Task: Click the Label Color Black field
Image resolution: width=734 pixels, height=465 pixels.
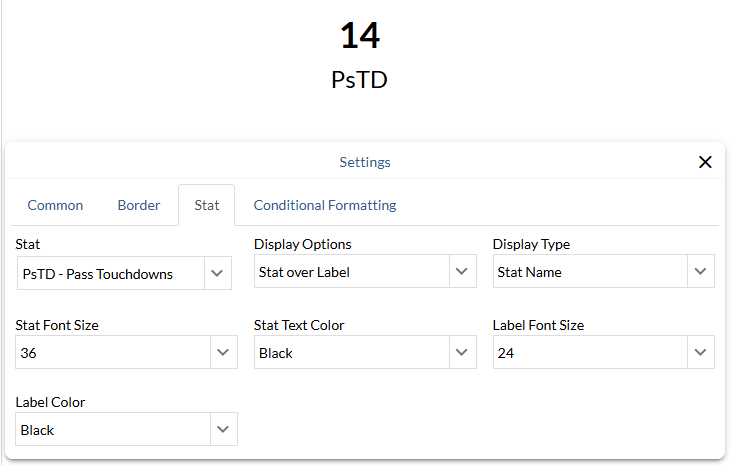Action: [x=110, y=430]
